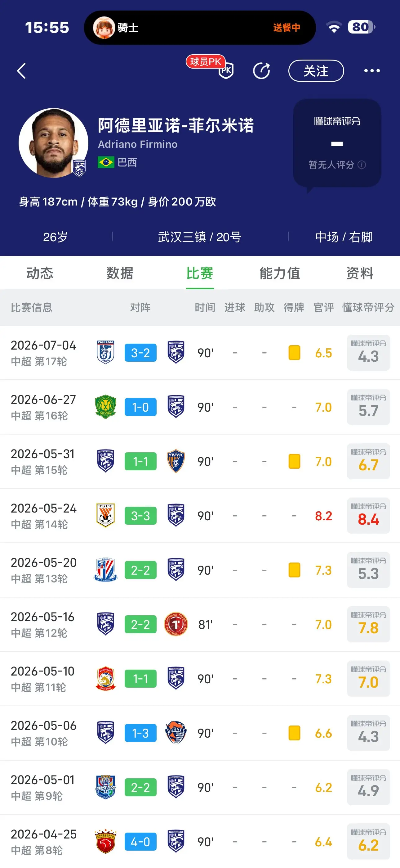400x868 pixels.
Task: Open the 动态 tab
Action: (40, 273)
